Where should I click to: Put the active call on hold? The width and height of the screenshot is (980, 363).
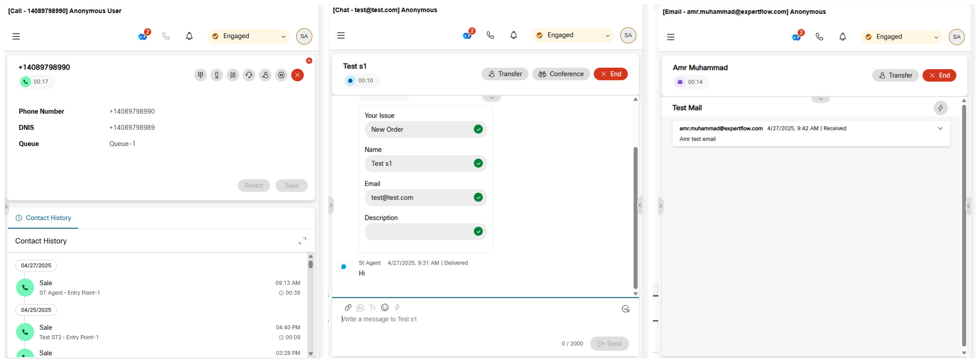click(232, 75)
